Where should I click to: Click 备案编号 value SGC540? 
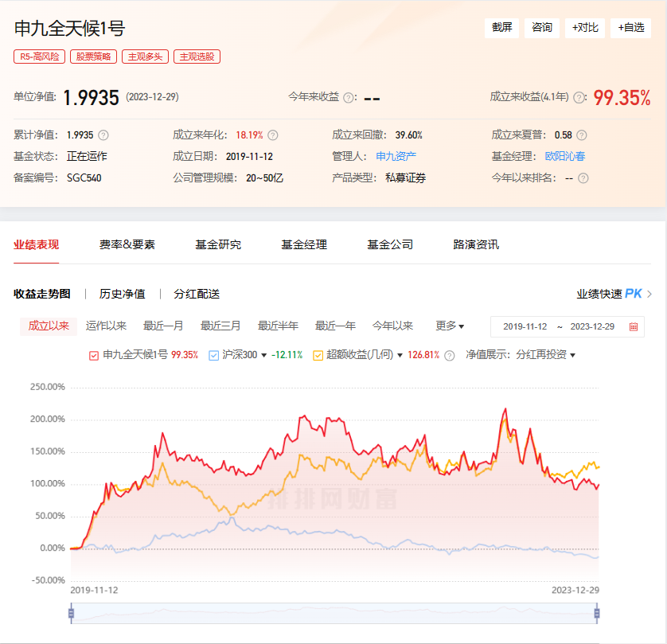pyautogui.click(x=84, y=178)
